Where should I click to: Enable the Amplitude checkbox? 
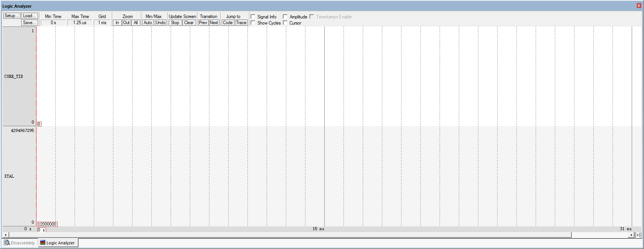coord(285,16)
